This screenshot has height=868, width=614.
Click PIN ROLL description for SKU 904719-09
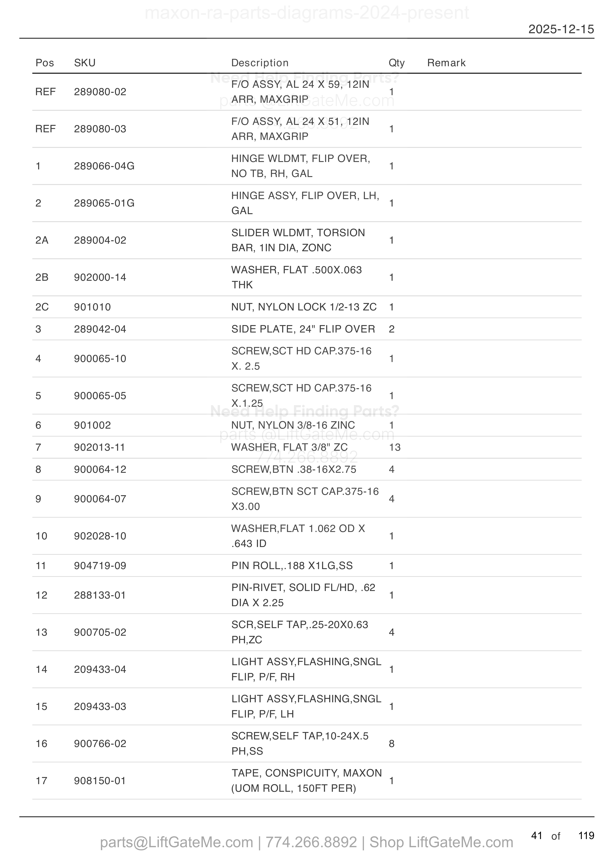(292, 566)
